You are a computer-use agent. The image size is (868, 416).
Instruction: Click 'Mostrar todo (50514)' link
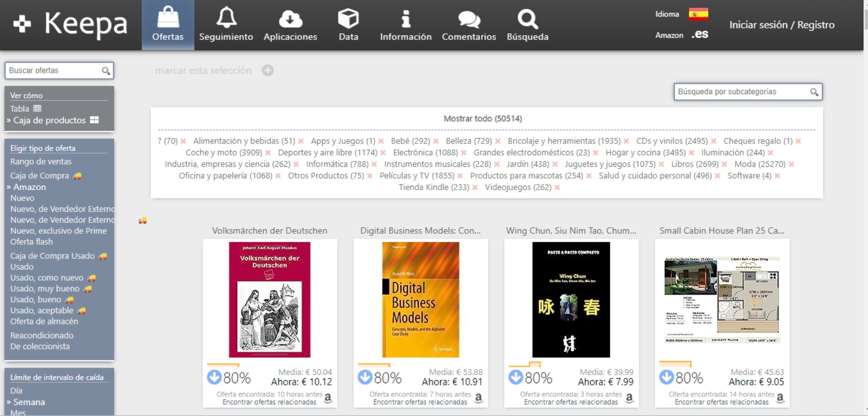point(482,119)
